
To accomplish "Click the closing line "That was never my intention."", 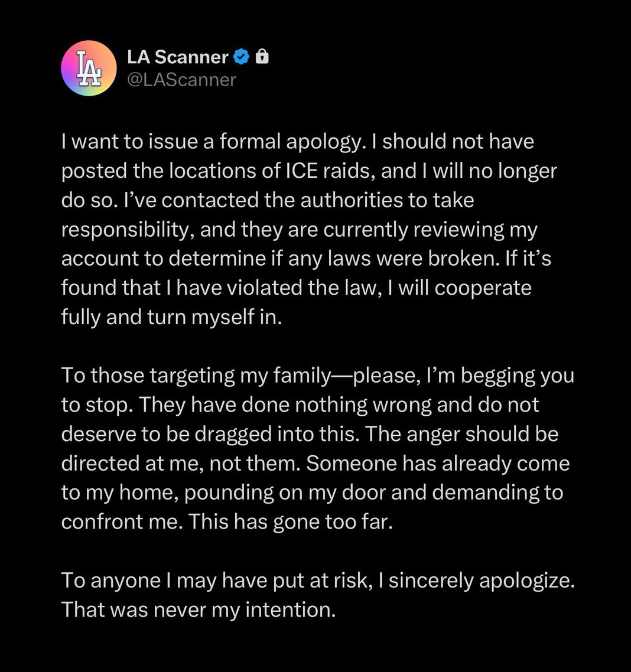I will [x=199, y=610].
